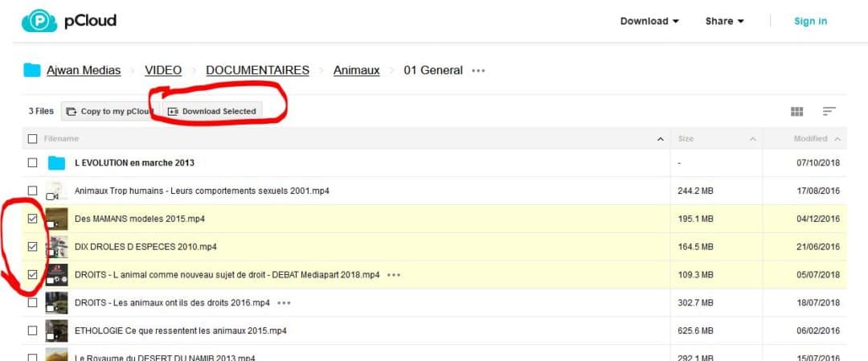Open options dots for DEBAT Mediapart 2018 file

[x=394, y=275]
